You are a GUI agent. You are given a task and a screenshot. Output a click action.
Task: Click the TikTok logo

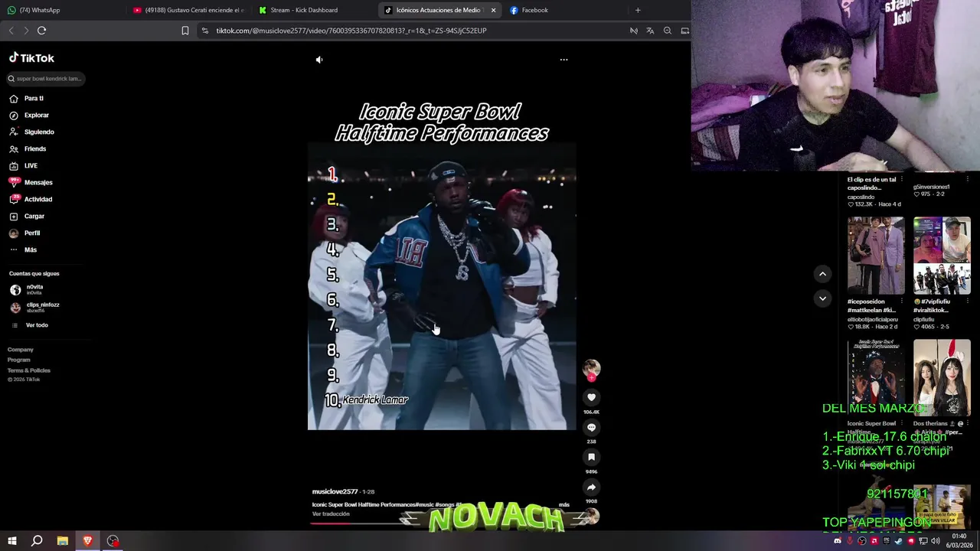click(31, 58)
